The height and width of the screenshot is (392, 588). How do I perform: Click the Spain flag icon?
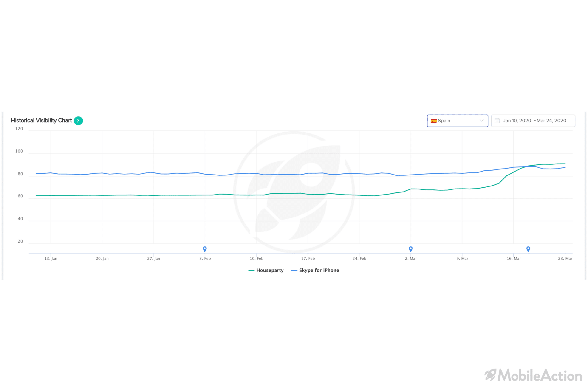pyautogui.click(x=434, y=121)
